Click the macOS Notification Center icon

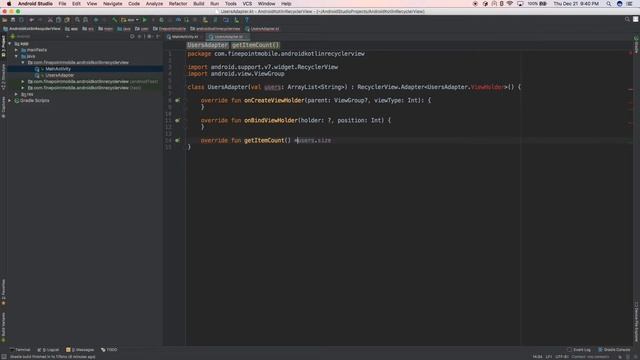point(629,4)
